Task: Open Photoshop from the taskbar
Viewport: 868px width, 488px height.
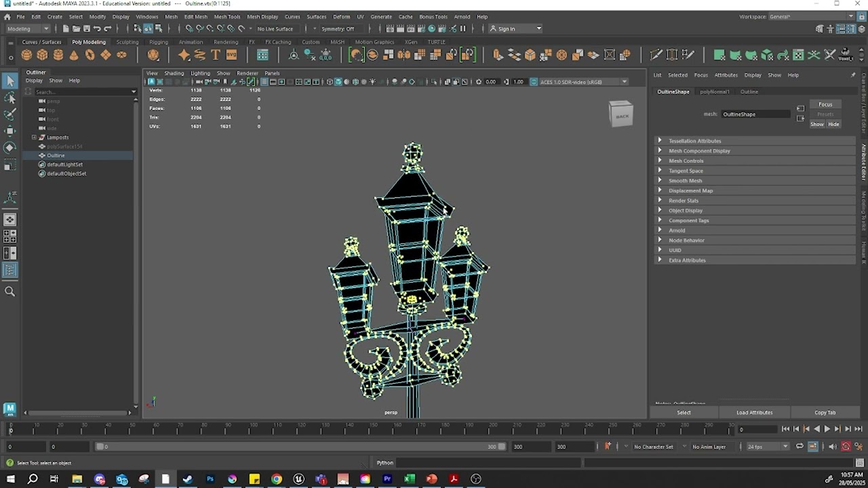Action: pyautogui.click(x=210, y=479)
